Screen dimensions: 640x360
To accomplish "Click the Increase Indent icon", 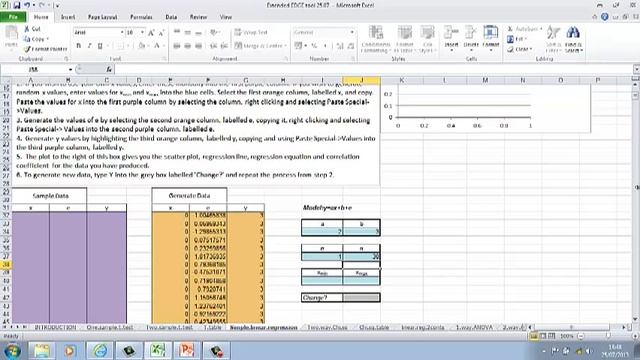I will pos(224,46).
